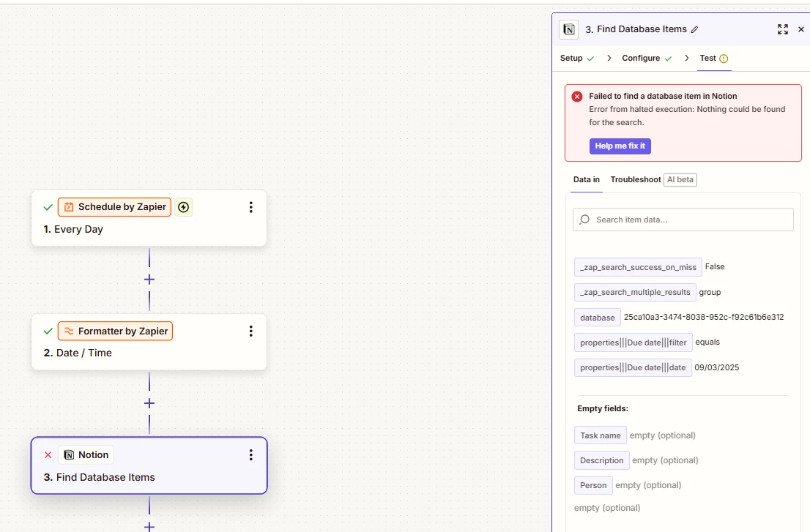Click the Due date date field tag

tap(633, 367)
